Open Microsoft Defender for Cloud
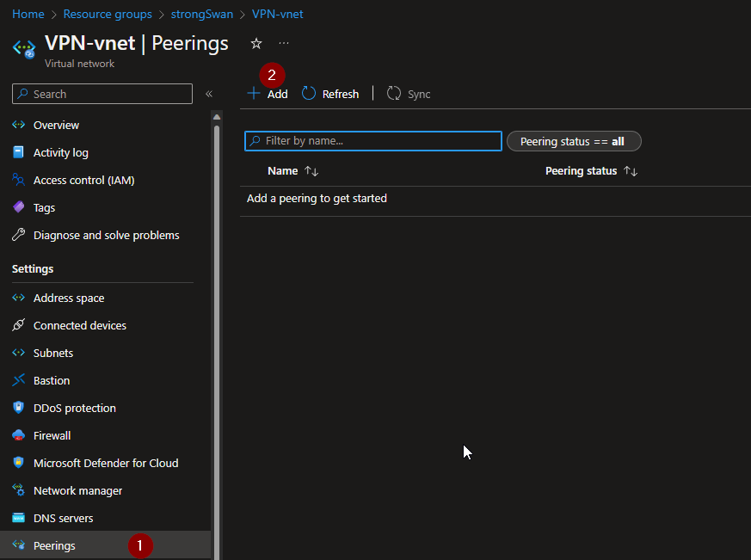 point(105,464)
